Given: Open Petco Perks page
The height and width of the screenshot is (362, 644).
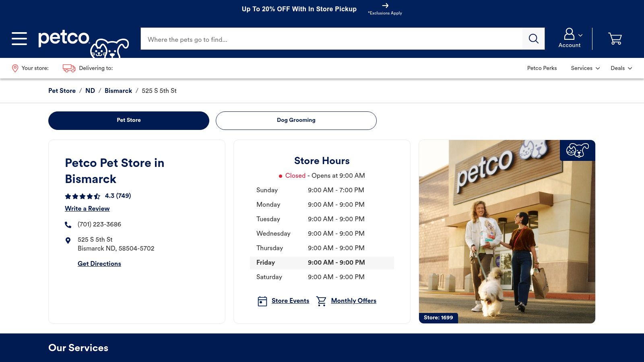Looking at the screenshot, I should (x=542, y=68).
